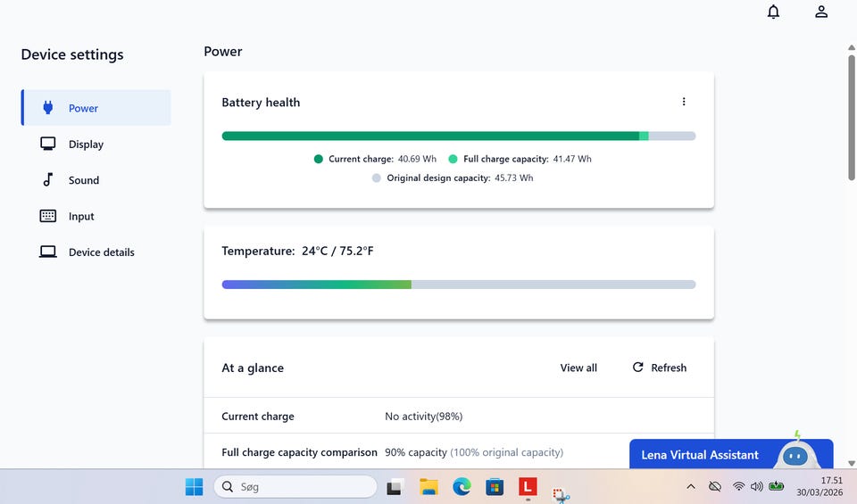This screenshot has width=857, height=504.
Task: Click the battery charging tray icon
Action: pos(776,486)
